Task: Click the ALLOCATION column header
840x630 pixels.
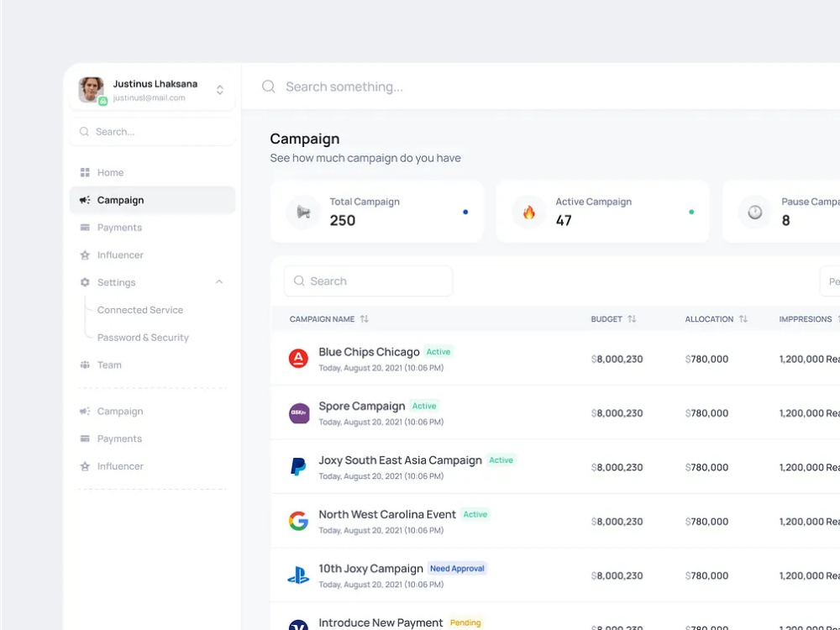Action: [x=709, y=318]
